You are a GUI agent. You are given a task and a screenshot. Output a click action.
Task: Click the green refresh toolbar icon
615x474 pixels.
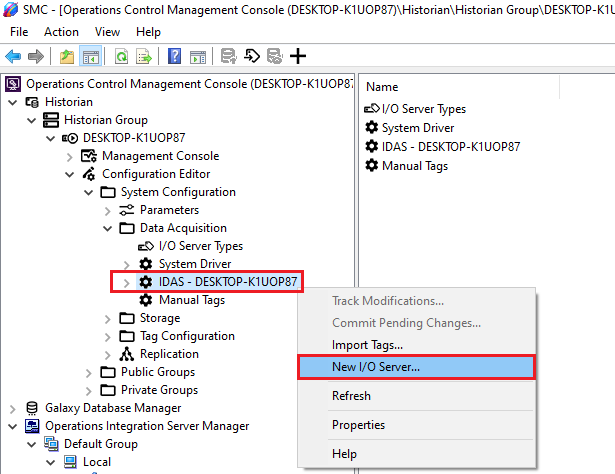(121, 56)
